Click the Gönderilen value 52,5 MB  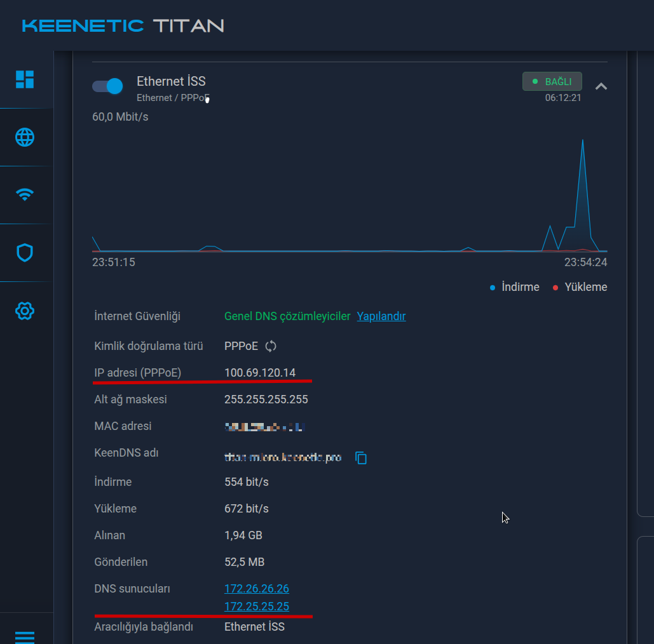(x=245, y=562)
